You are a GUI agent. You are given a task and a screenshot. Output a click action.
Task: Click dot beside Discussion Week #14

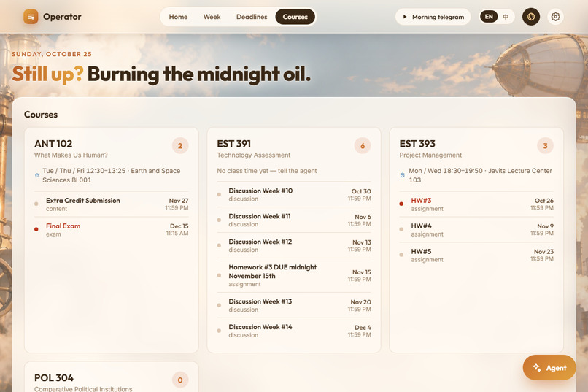(219, 331)
